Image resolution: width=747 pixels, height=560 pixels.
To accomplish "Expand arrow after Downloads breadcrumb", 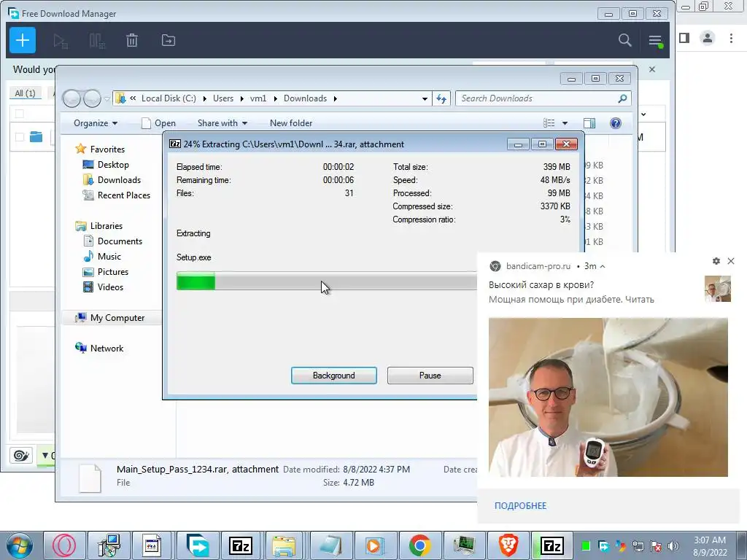I will click(x=336, y=98).
